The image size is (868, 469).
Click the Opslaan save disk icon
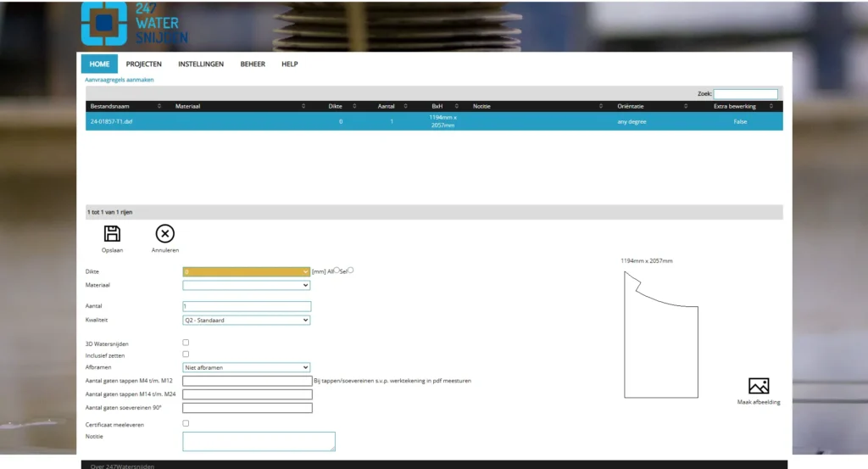[112, 234]
